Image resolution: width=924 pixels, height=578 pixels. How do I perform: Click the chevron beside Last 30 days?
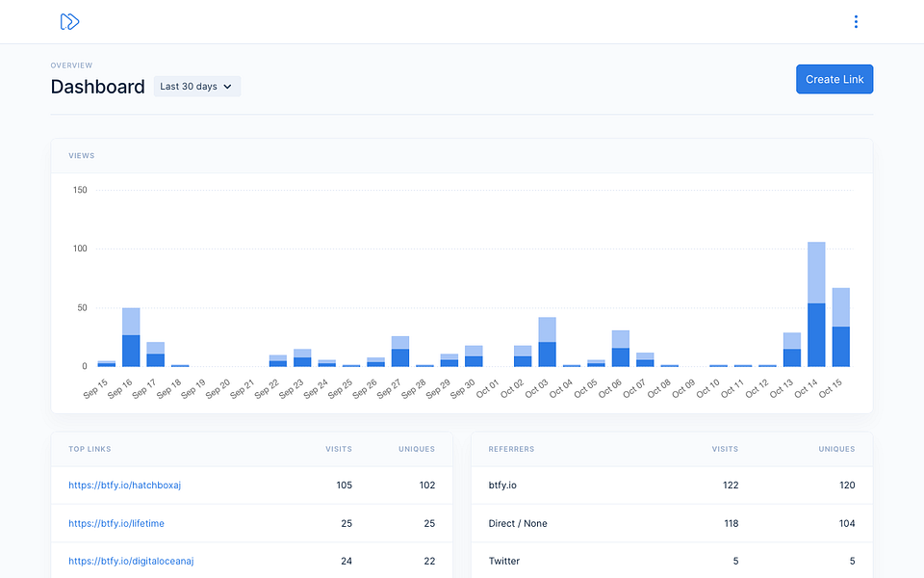tap(227, 87)
